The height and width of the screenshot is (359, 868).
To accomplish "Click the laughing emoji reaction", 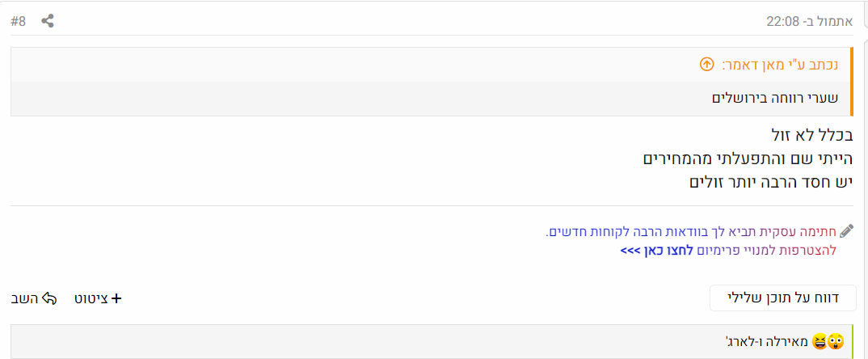I will point(820,342).
